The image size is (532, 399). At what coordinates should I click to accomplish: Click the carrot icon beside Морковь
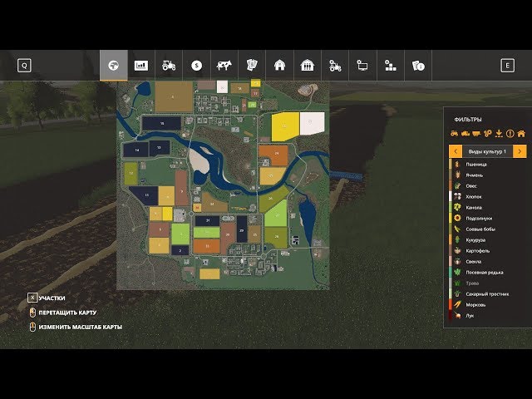pos(458,305)
